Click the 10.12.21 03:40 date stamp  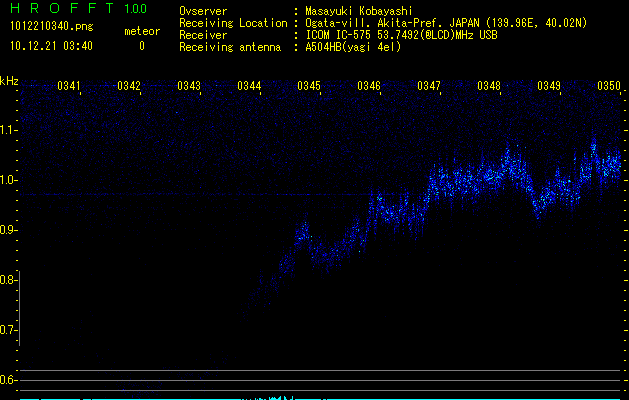tap(49, 46)
